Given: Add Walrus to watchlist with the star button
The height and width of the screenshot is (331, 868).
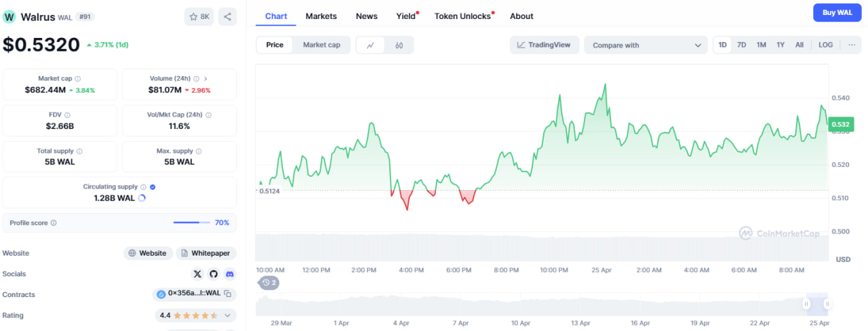Looking at the screenshot, I should click(x=199, y=17).
